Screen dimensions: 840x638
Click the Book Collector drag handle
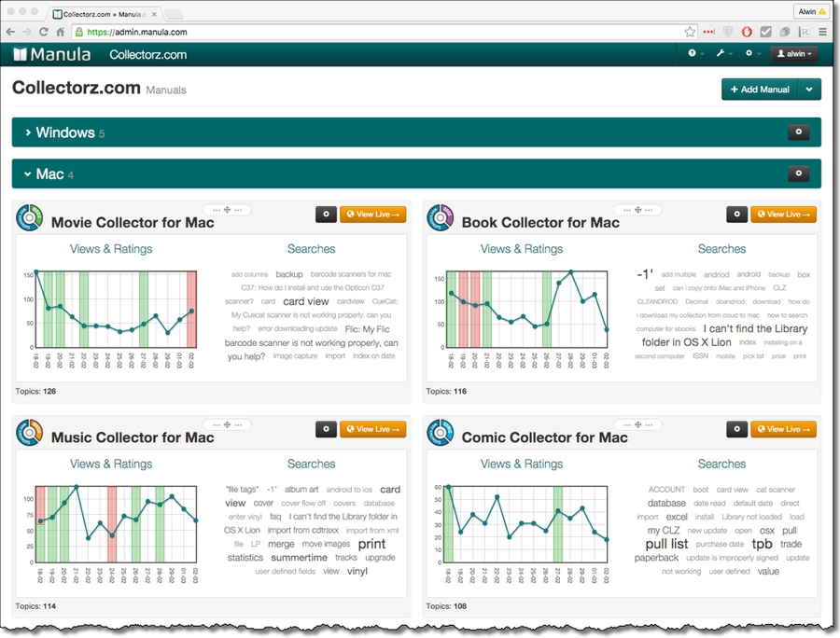(637, 210)
